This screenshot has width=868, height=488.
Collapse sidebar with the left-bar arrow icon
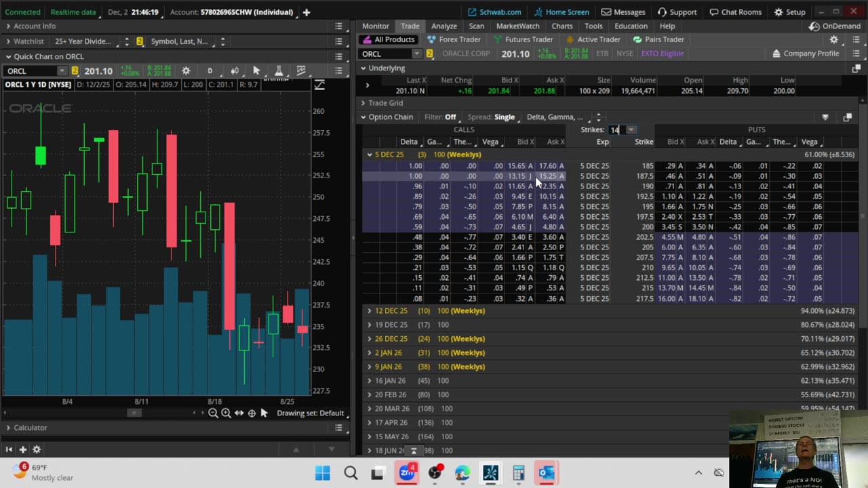(x=9, y=449)
